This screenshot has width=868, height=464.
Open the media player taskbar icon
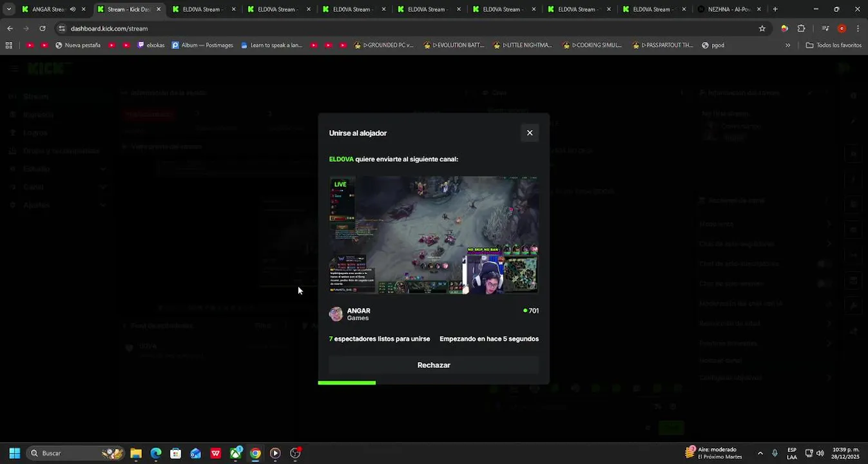pyautogui.click(x=275, y=453)
